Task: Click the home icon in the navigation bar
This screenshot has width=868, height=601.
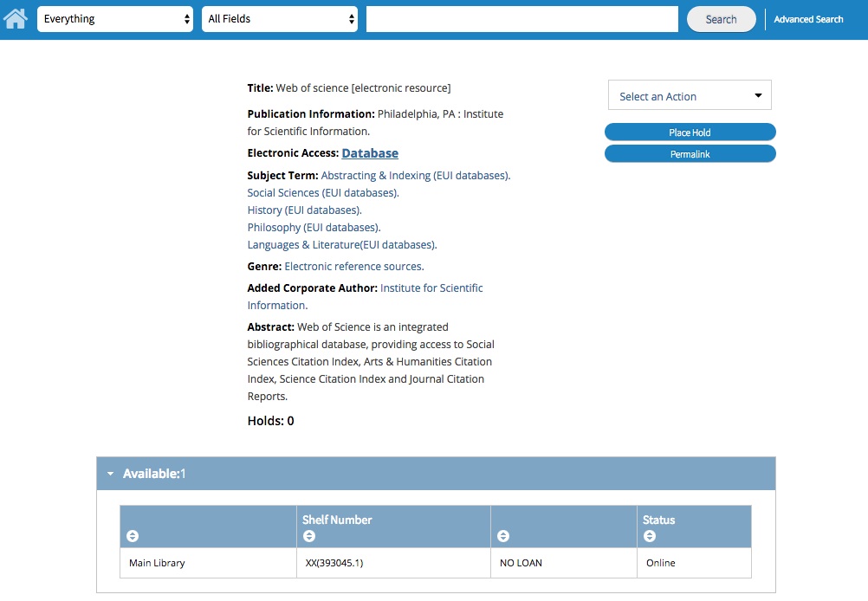Action: (15, 17)
